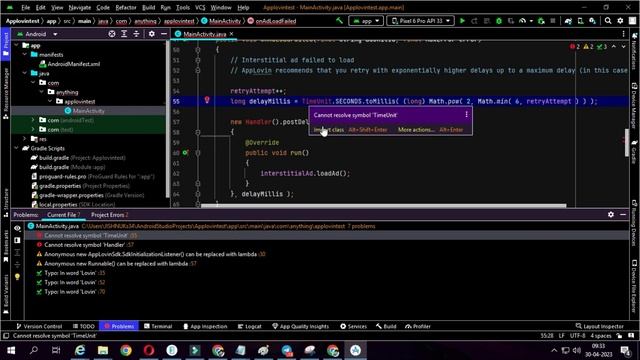Click Search Everywhere magnifier icon
This screenshot has height=360, width=640.
pyautogui.click(x=608, y=21)
